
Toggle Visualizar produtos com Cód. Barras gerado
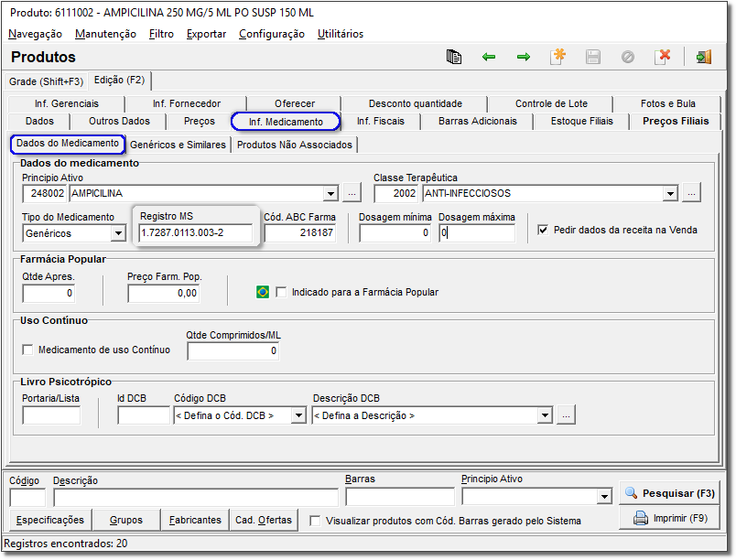click(315, 521)
